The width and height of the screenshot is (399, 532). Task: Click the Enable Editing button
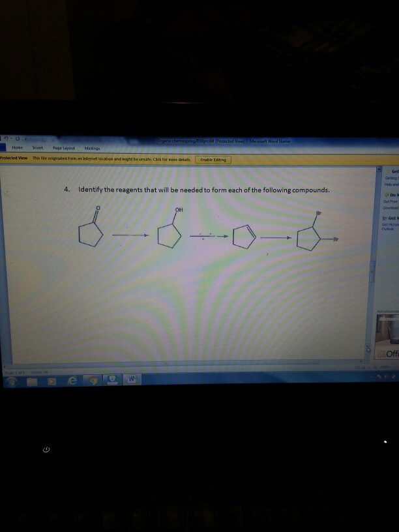[213, 160]
